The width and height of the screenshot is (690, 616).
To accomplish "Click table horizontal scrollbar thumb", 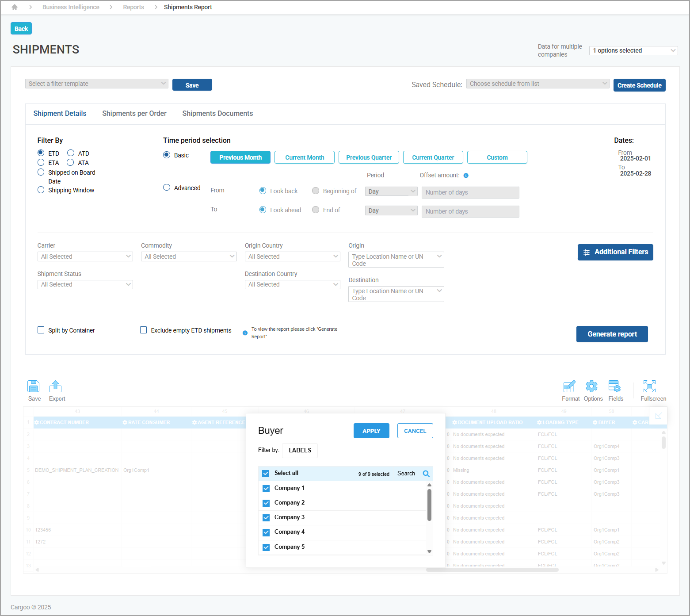I will pos(492,570).
